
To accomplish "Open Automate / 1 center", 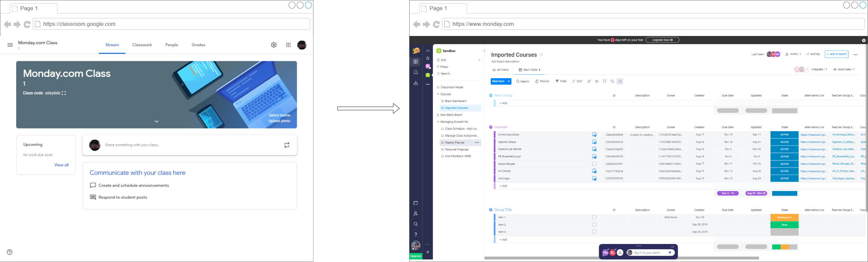I will [x=844, y=69].
